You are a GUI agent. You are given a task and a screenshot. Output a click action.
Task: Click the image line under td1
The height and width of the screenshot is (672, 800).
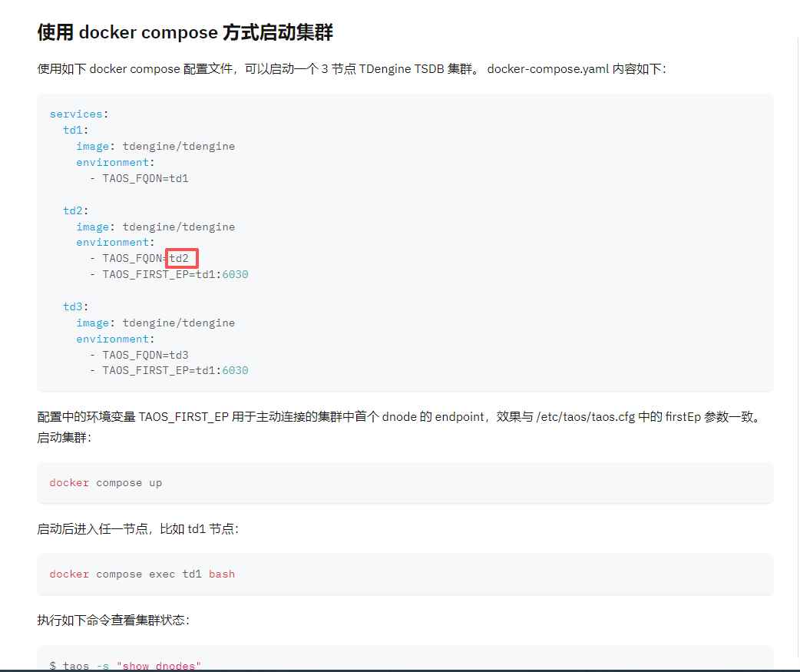pyautogui.click(x=155, y=147)
